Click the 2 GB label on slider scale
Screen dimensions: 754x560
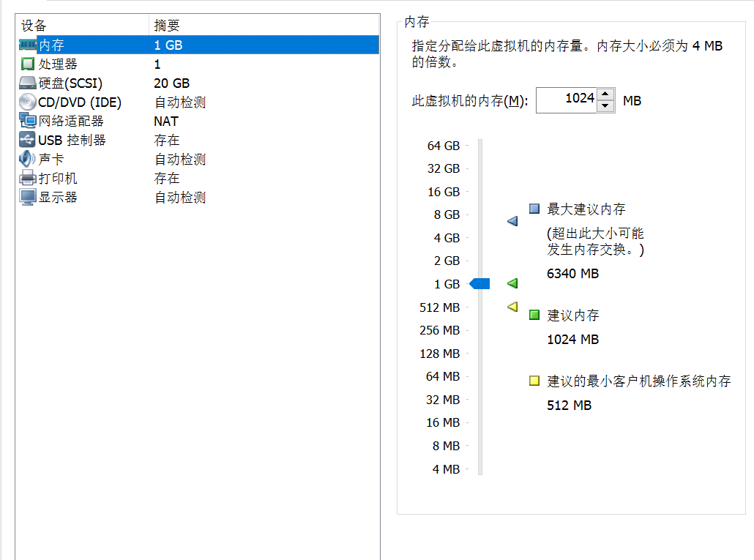click(x=447, y=261)
